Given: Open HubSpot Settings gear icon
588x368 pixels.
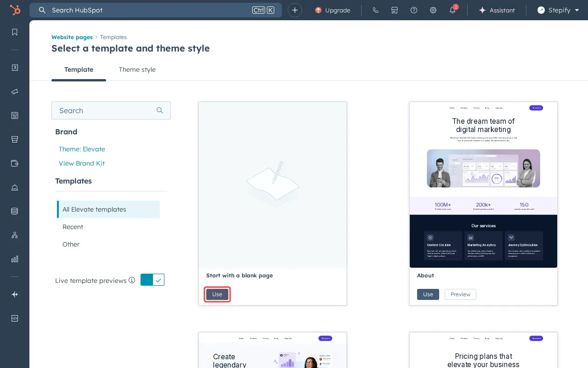Looking at the screenshot, I should click(x=433, y=10).
